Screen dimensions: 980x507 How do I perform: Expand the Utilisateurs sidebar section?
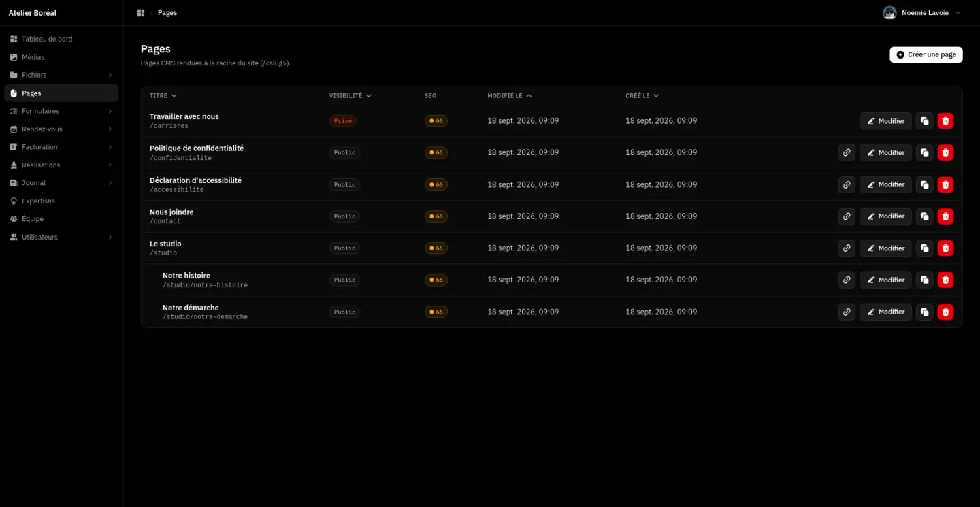(61, 238)
